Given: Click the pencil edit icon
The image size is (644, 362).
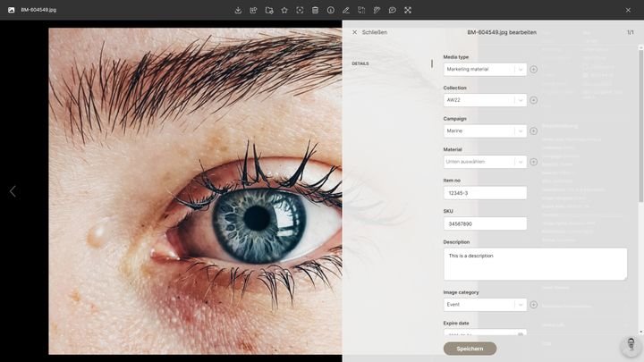Looking at the screenshot, I should pyautogui.click(x=346, y=10).
